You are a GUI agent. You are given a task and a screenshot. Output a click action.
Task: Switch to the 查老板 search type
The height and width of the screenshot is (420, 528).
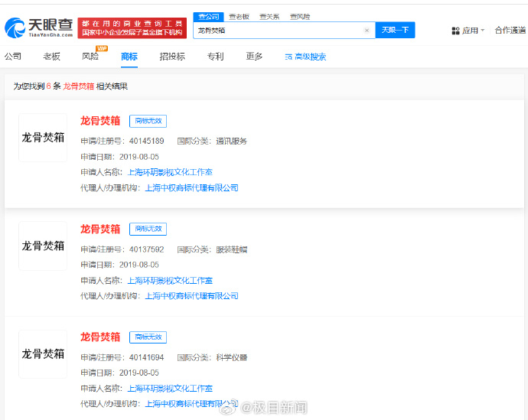(239, 16)
